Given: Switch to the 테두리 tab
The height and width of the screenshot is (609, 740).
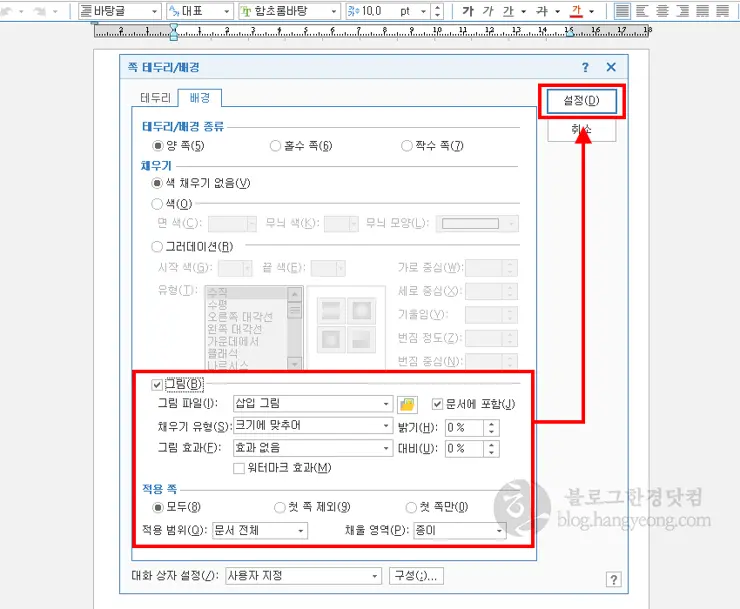Looking at the screenshot, I should pos(155,98).
